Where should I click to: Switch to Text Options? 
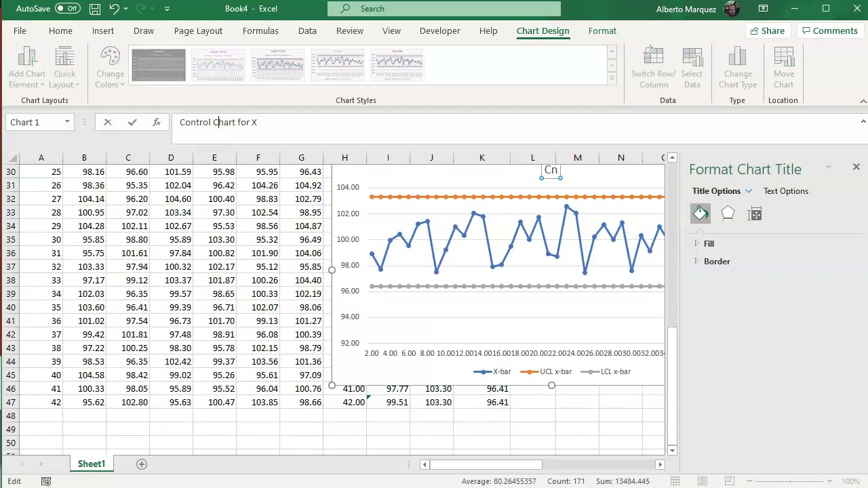tap(785, 191)
